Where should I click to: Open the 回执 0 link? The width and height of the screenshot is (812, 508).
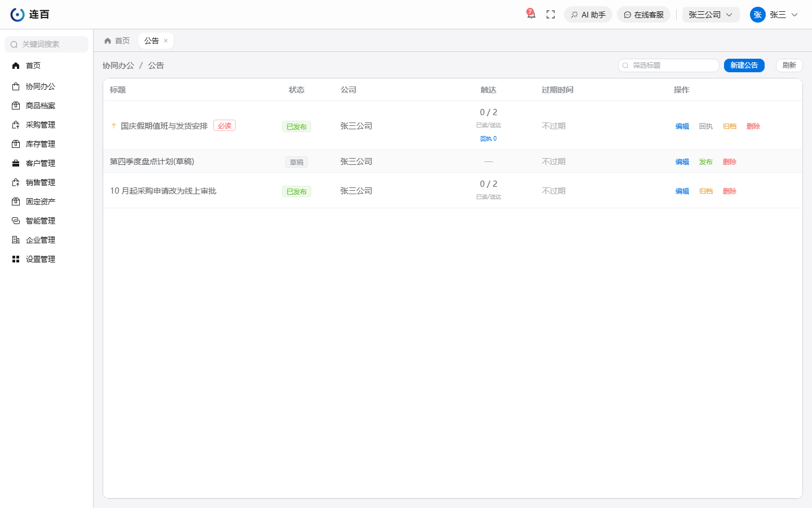[488, 139]
